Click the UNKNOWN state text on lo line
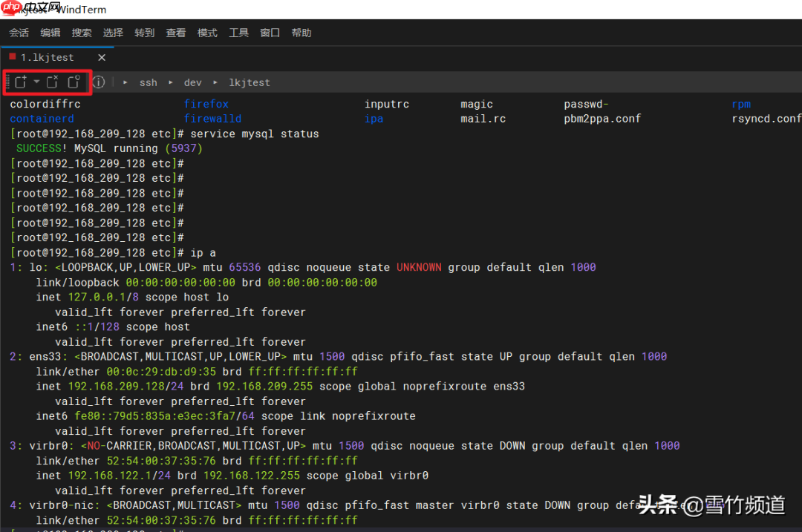 [419, 267]
